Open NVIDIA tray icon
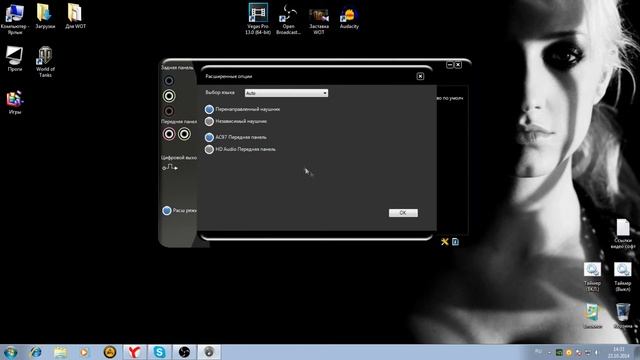Image resolution: width=640 pixels, height=360 pixels. (559, 352)
